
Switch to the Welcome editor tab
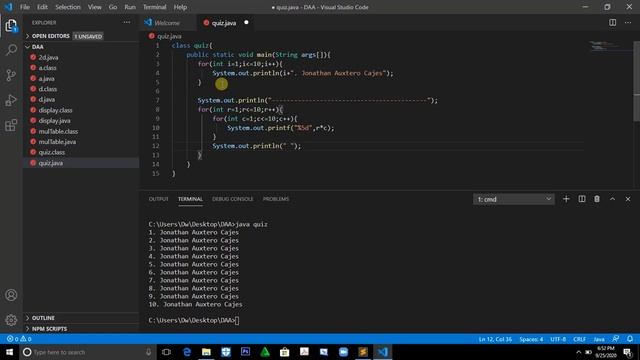[x=168, y=22]
